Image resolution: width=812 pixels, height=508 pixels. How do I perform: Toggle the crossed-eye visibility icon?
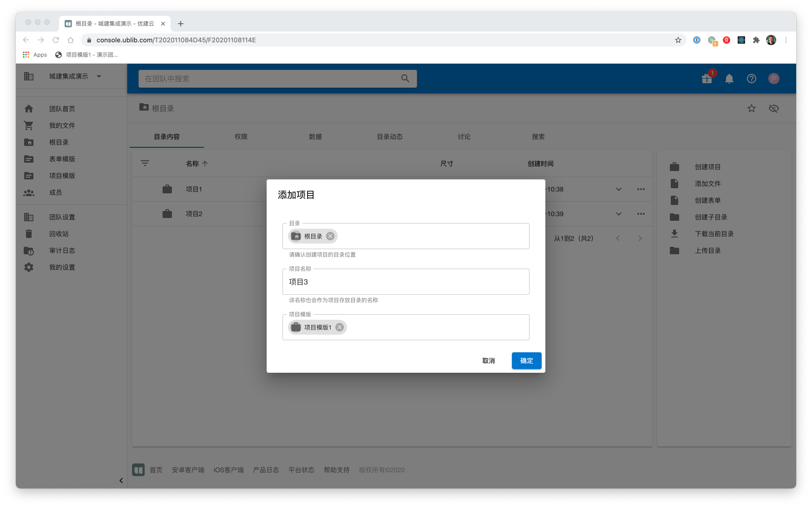click(774, 108)
